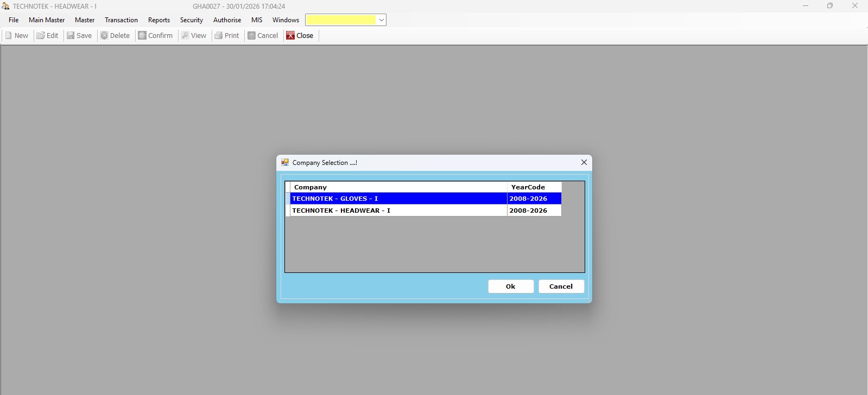This screenshot has width=868, height=395.
Task: Click the Edit toolbar icon
Action: [x=41, y=36]
